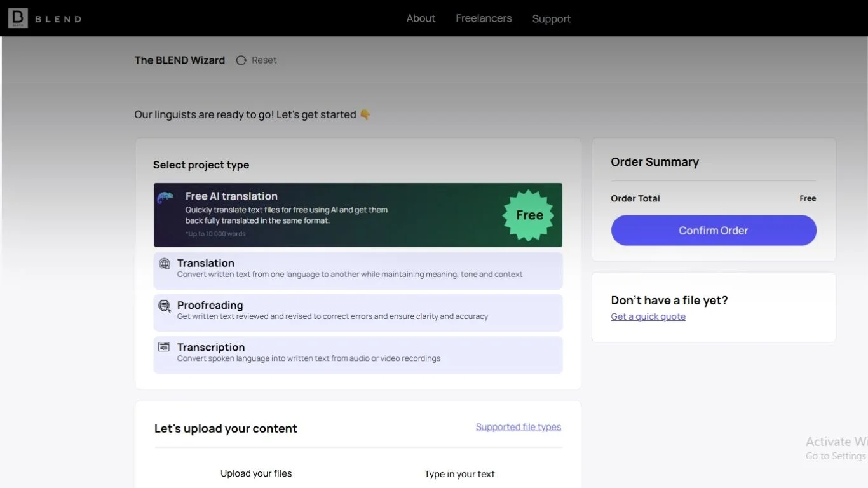Click the Free price value in Order Summary
The image size is (868, 488).
[x=808, y=198]
